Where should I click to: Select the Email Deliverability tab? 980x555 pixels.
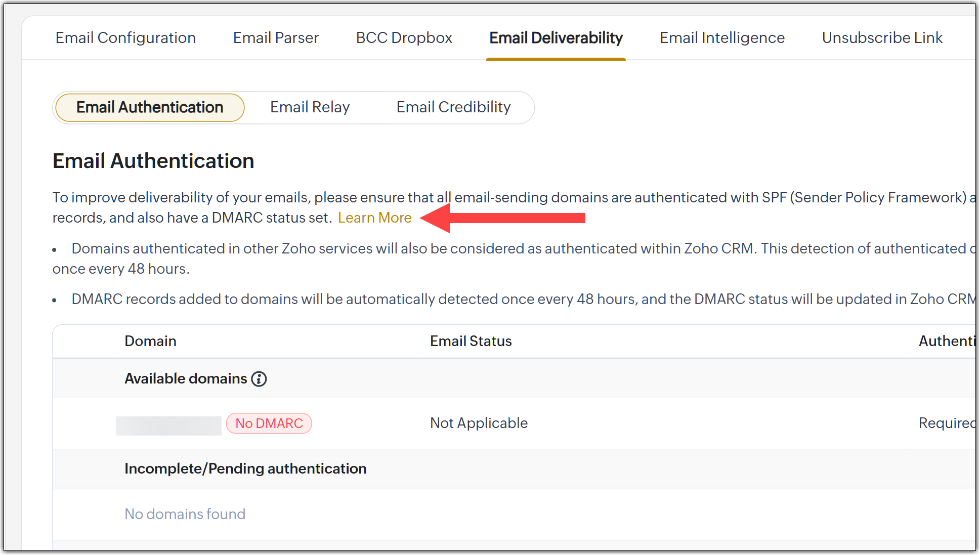coord(556,38)
